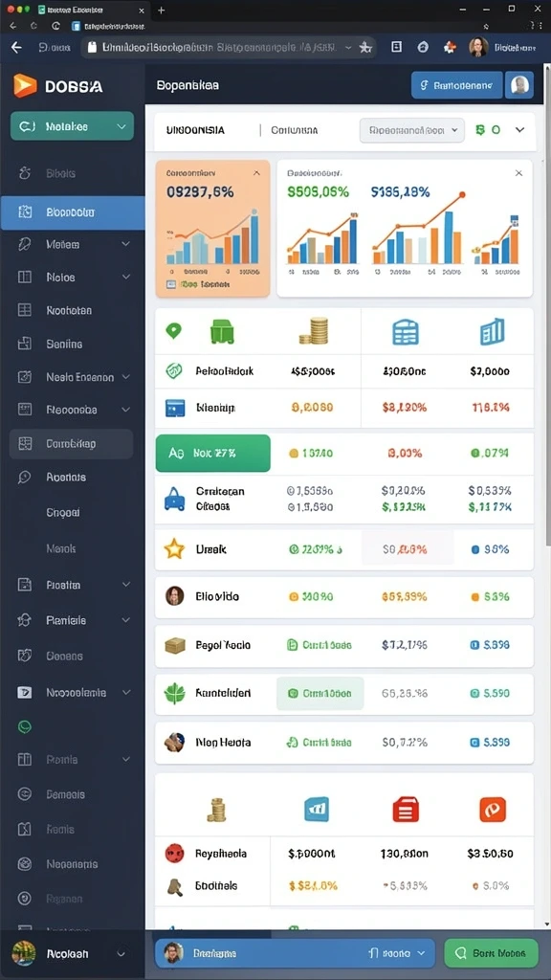Click the yellow star icon beside Ureek
Image resolution: width=551 pixels, height=980 pixels.
point(174,549)
